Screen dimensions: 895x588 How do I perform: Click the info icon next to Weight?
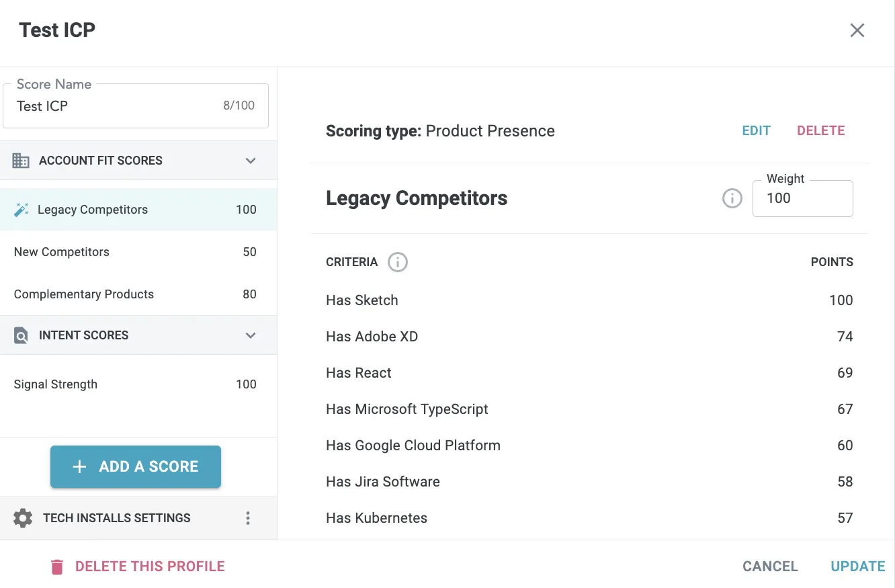[x=732, y=198]
